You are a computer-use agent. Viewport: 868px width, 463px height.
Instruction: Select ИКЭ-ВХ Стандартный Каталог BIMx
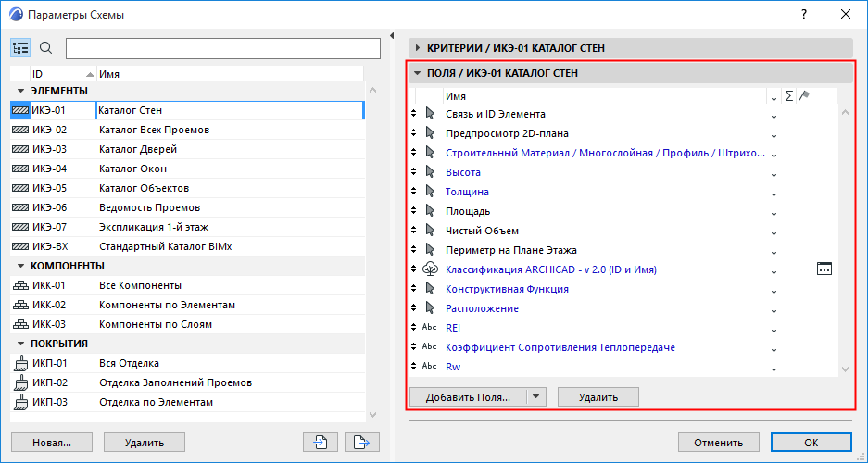click(x=187, y=246)
